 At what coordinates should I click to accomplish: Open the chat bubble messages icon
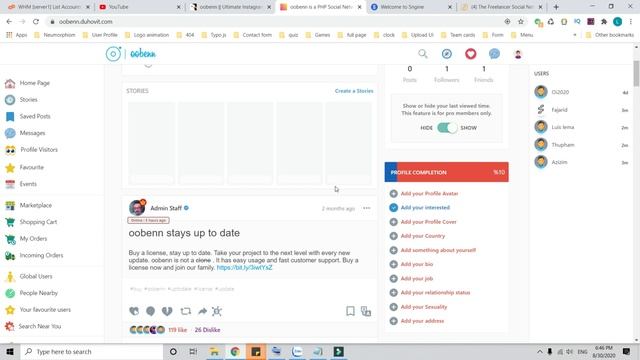tap(494, 54)
